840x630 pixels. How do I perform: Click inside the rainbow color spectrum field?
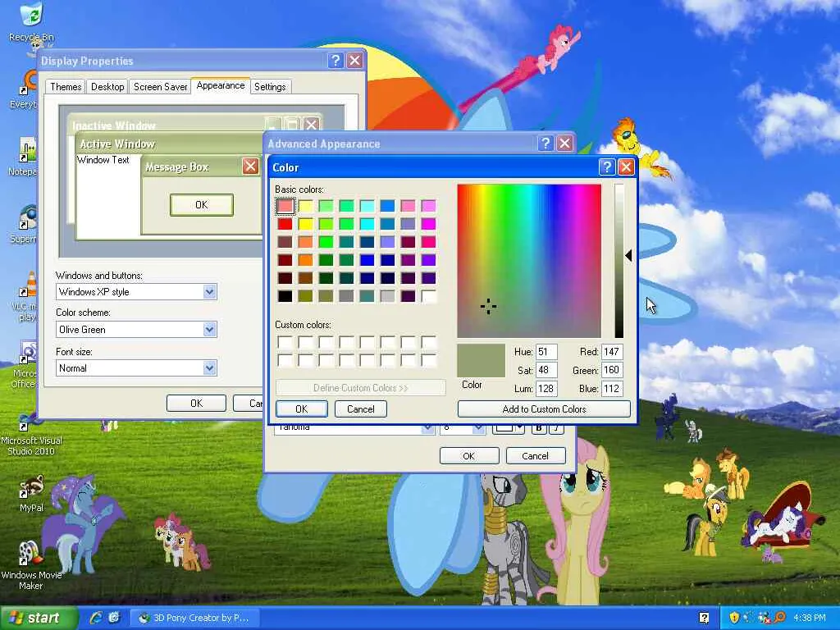click(529, 261)
